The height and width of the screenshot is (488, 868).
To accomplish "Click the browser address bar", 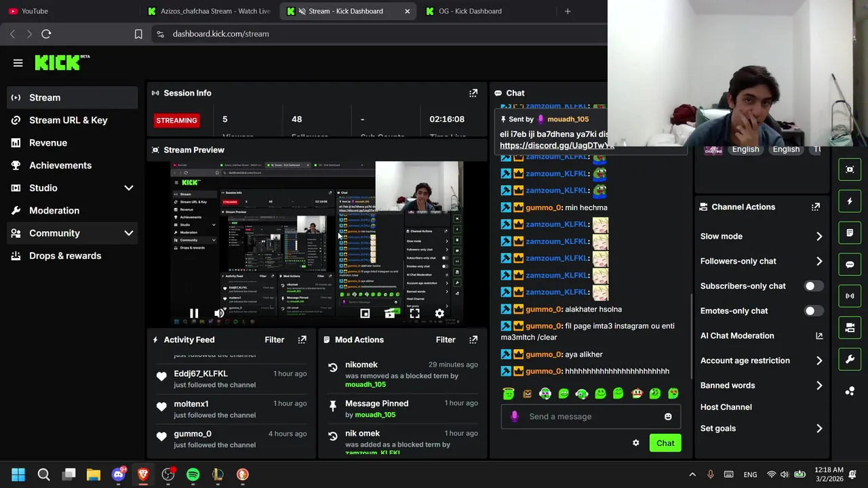I will point(380,34).
